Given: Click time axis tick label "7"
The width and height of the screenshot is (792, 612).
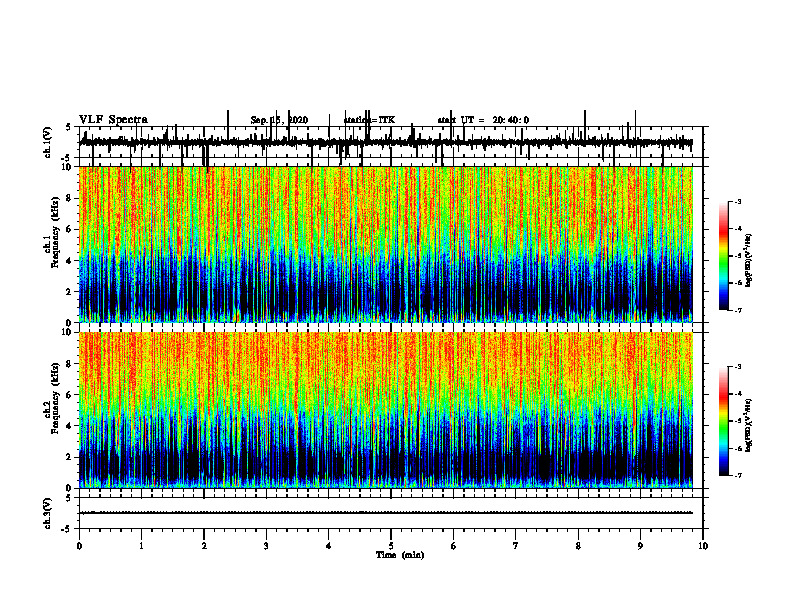Looking at the screenshot, I should tap(516, 546).
